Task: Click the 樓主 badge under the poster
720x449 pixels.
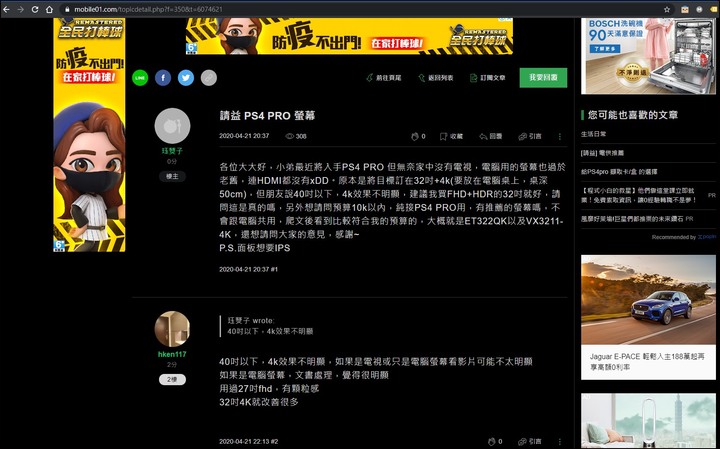Action: [x=172, y=176]
